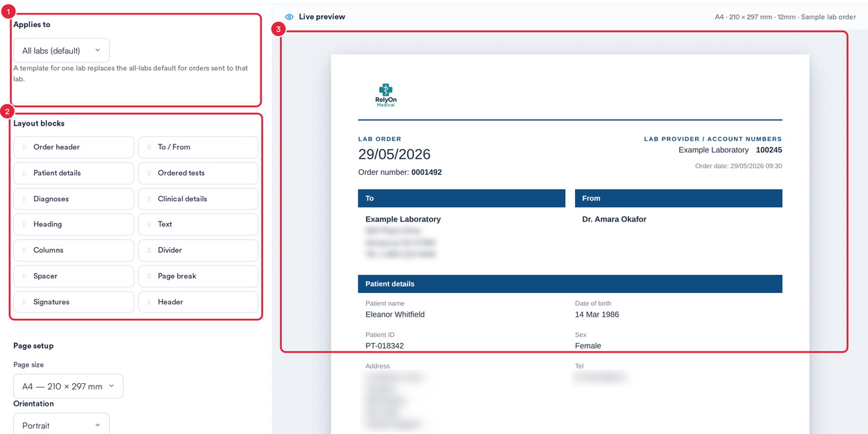Click order number 0001492 in preview
This screenshot has width=868, height=434.
426,172
